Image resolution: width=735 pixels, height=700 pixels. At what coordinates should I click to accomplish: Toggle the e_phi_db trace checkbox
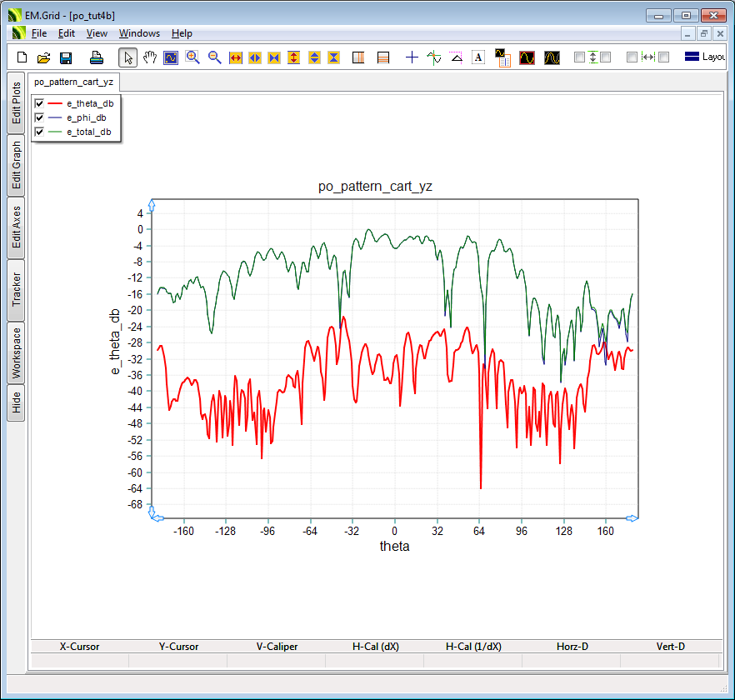39,117
